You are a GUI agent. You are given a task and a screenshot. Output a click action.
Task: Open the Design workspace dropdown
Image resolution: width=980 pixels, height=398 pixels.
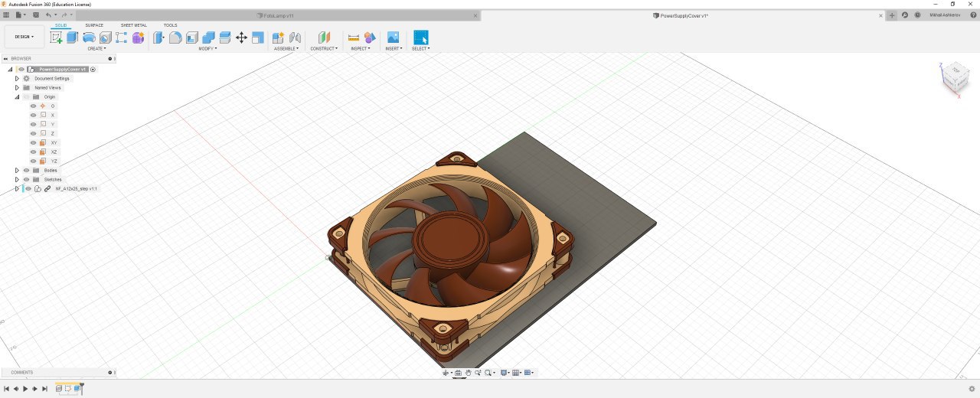(x=24, y=37)
